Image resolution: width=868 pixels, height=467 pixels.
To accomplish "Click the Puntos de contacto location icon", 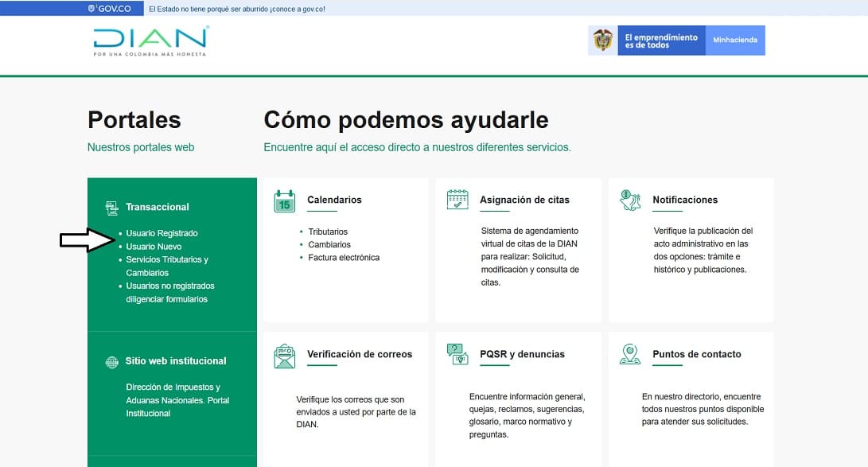I will point(630,354).
